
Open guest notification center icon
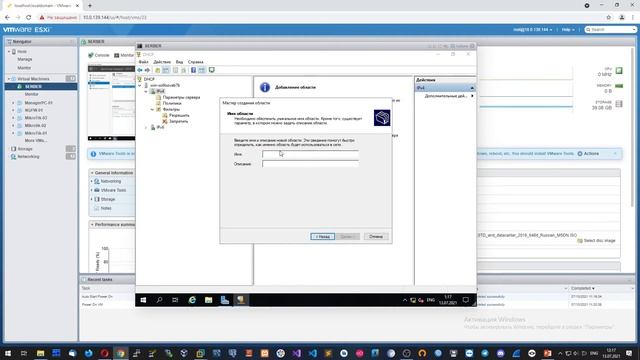pos(465,300)
